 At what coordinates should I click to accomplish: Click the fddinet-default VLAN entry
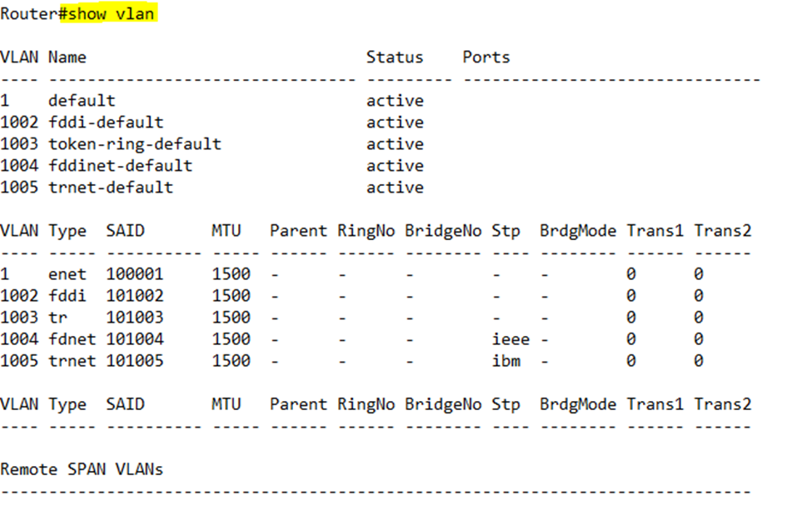click(120, 166)
